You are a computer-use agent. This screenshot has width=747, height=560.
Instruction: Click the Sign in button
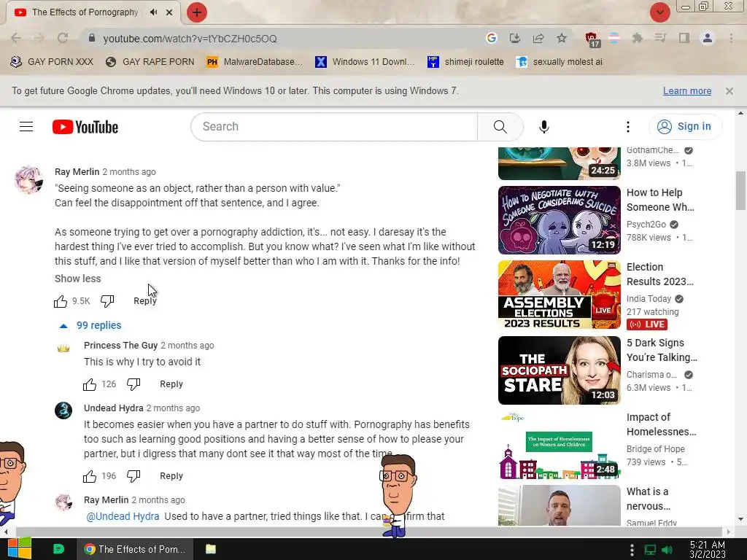click(685, 127)
